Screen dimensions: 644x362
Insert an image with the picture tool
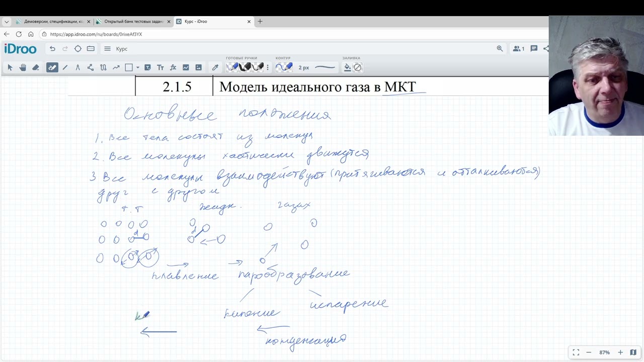[199, 67]
